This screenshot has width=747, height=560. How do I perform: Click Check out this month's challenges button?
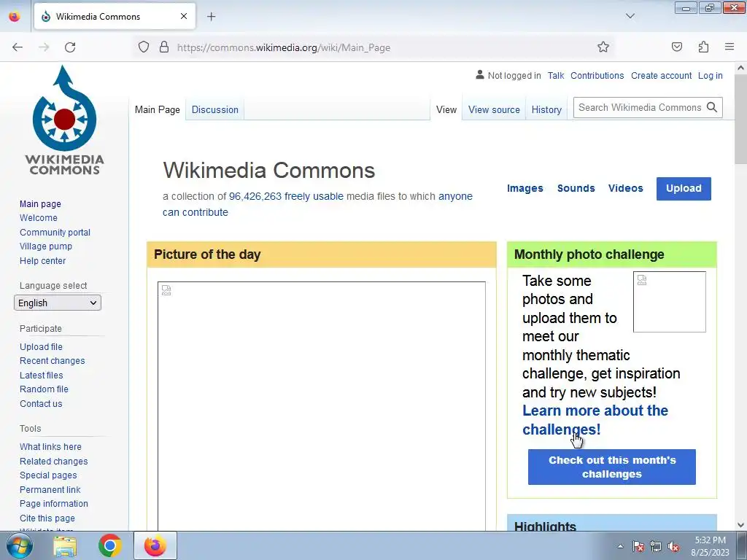click(612, 467)
